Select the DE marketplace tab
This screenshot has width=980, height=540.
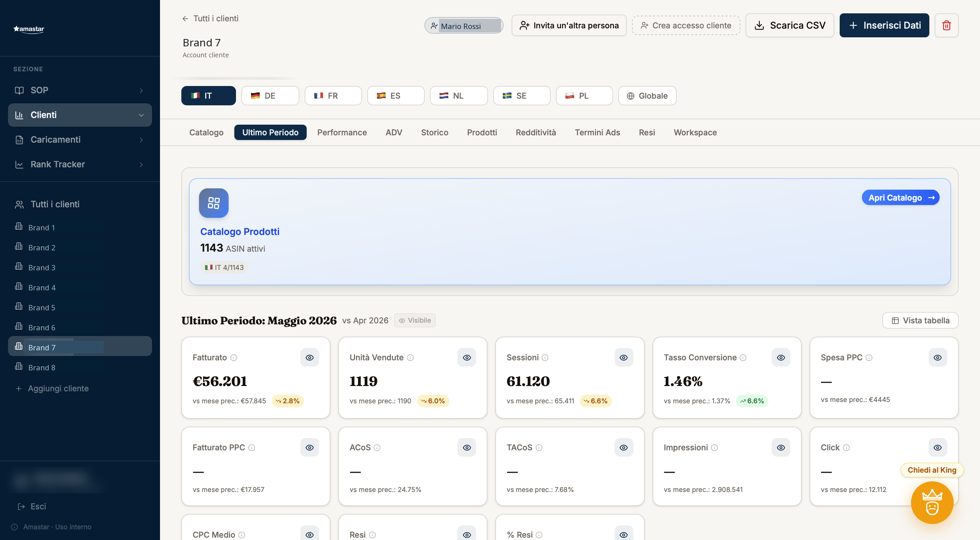coord(270,96)
